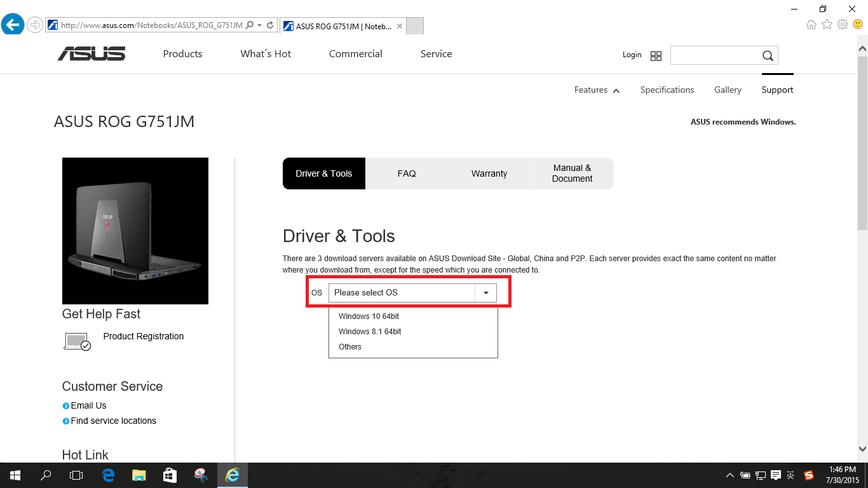868x488 pixels.
Task: Open the What's Hot menu
Action: (266, 54)
